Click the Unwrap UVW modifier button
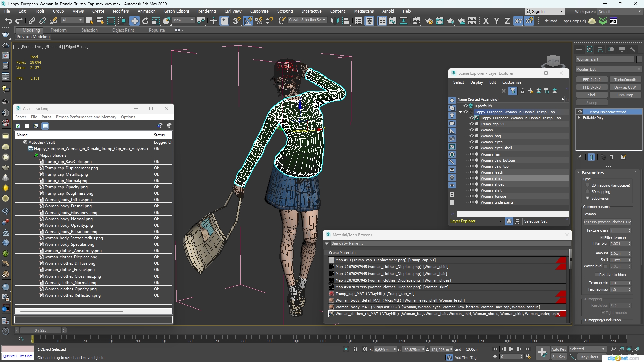 coord(625,87)
